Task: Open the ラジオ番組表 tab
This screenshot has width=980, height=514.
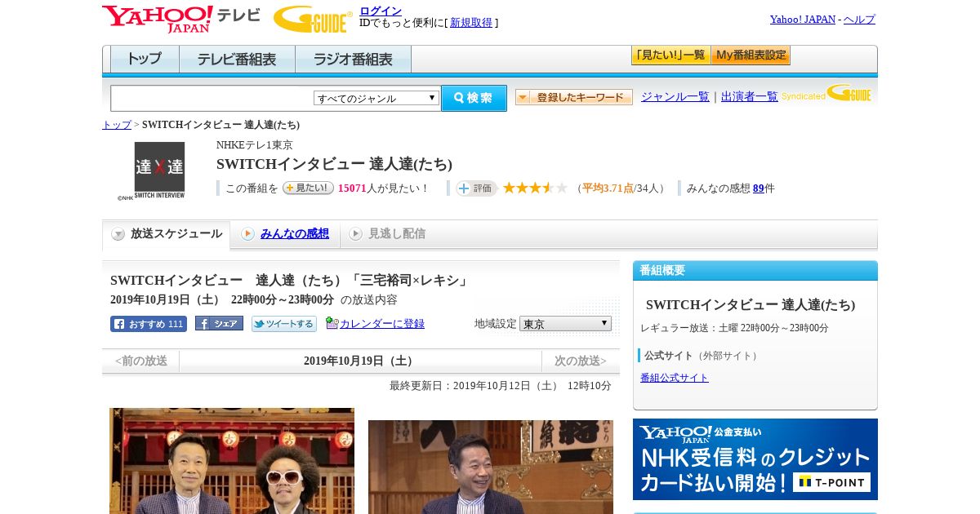Action: pyautogui.click(x=353, y=60)
